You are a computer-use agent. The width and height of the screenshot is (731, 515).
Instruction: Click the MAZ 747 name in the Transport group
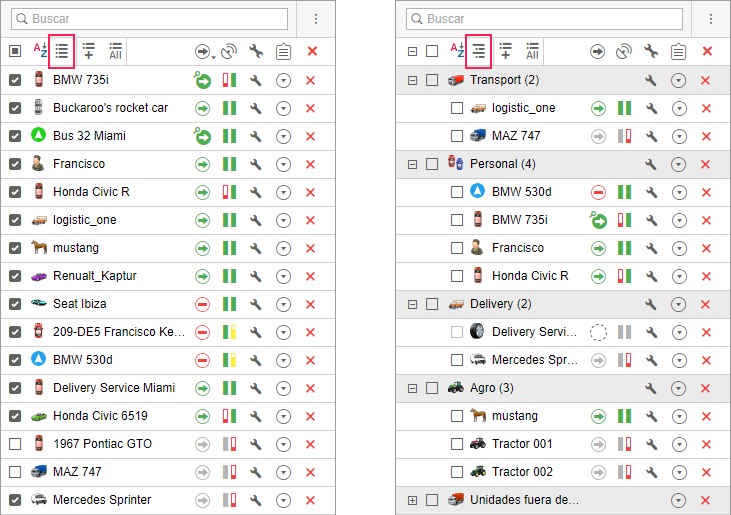pyautogui.click(x=516, y=136)
